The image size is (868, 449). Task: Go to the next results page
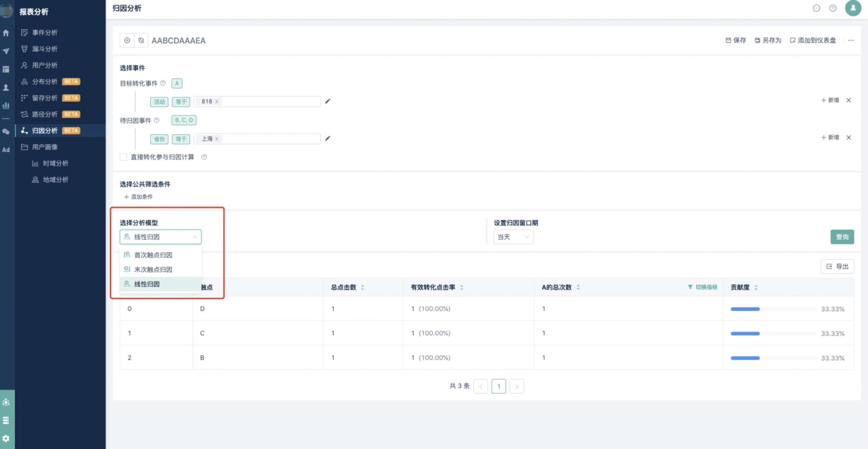point(517,386)
